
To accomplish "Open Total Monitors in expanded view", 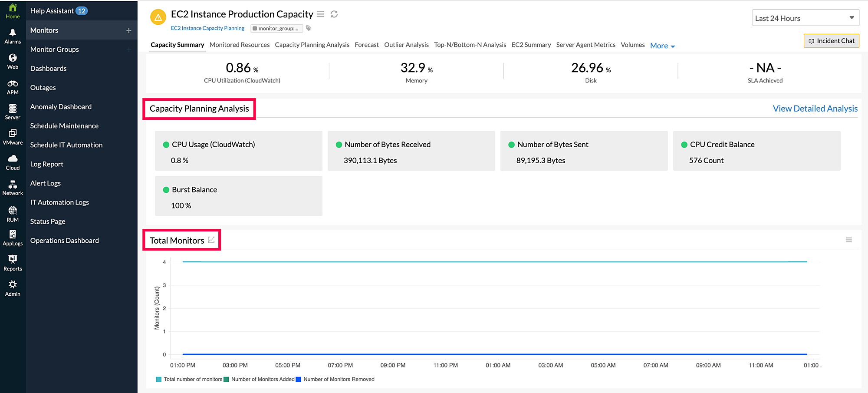I will 211,239.
